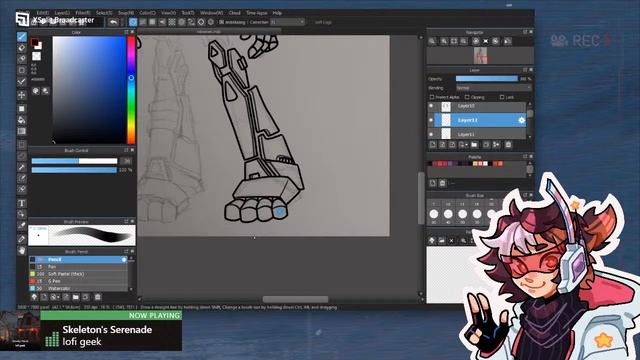Image resolution: width=640 pixels, height=360 pixels.
Task: Open the Blending mode dropdown
Action: point(493,88)
